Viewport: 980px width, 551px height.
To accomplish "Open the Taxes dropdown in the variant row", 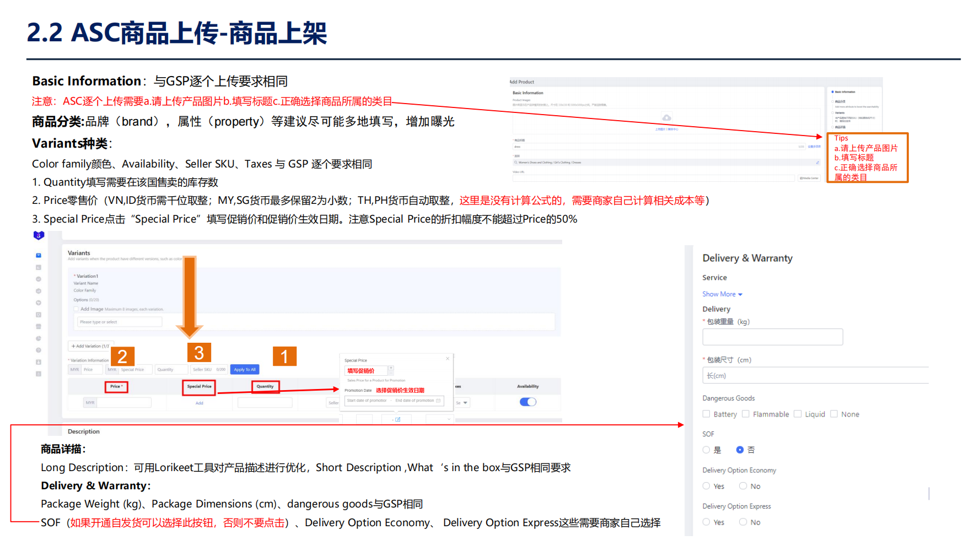I will [462, 403].
